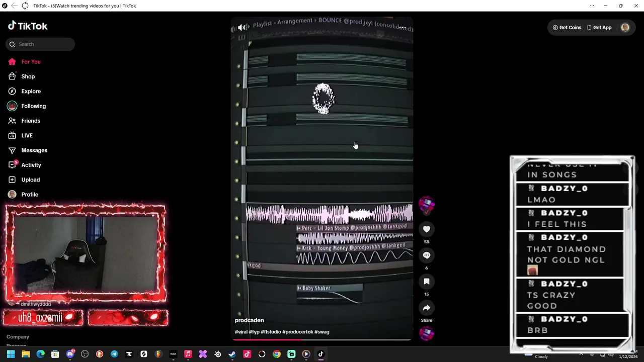Screen dimensions: 644x362
Task: Open Microsoft Edge from taskbar
Action: point(40,354)
